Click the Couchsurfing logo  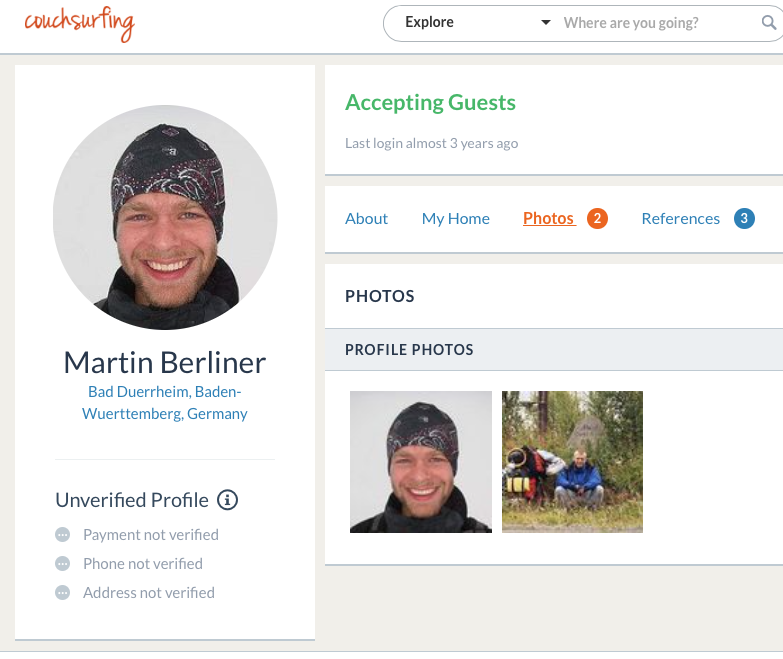pos(80,23)
